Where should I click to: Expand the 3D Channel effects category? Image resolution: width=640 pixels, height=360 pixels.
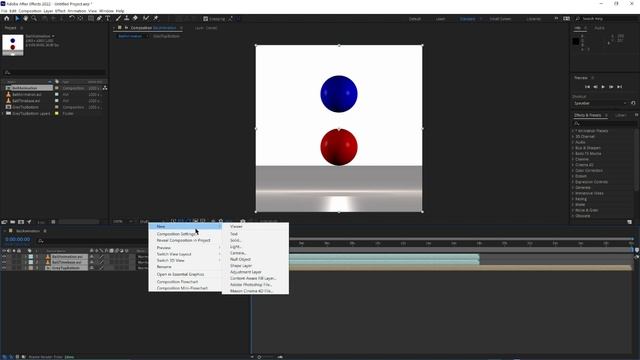point(573,137)
